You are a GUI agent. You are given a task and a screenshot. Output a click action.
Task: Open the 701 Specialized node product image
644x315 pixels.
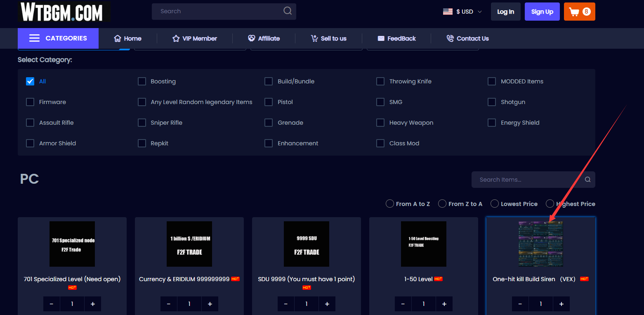coord(72,244)
